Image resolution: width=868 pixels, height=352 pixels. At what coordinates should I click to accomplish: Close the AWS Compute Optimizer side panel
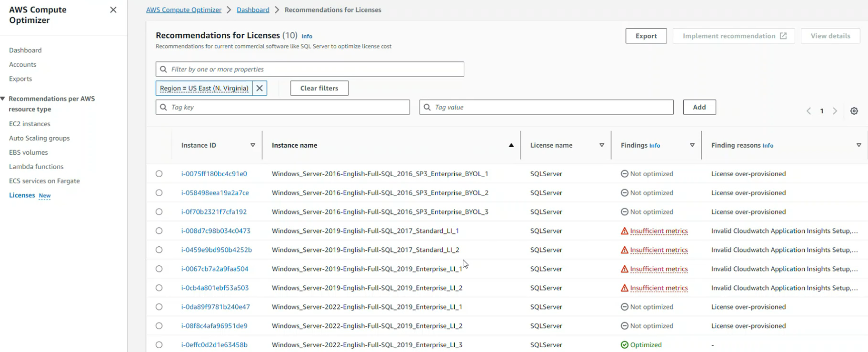point(113,10)
